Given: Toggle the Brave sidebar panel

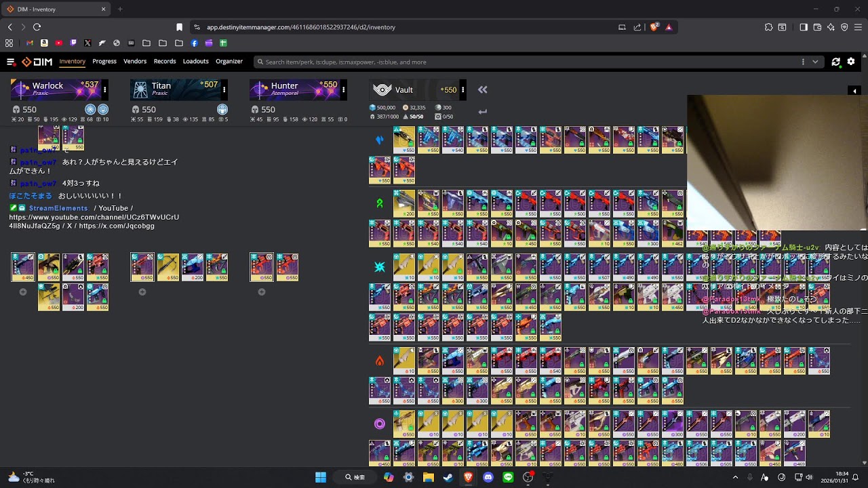Looking at the screenshot, I should (x=804, y=27).
